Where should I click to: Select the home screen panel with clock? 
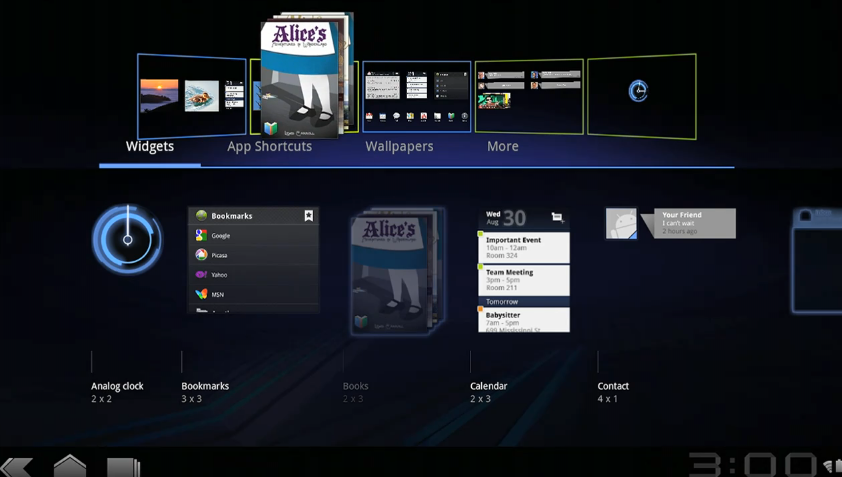point(642,96)
